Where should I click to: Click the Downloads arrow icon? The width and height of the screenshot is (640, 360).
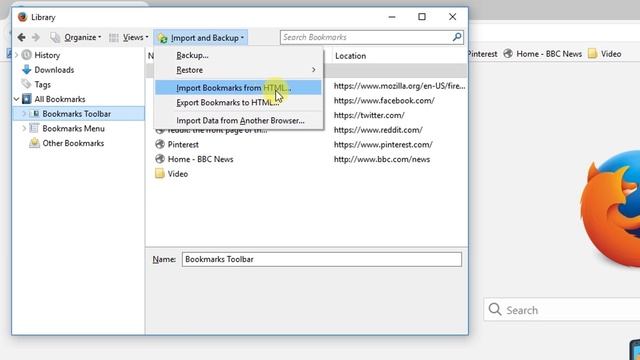tap(27, 70)
